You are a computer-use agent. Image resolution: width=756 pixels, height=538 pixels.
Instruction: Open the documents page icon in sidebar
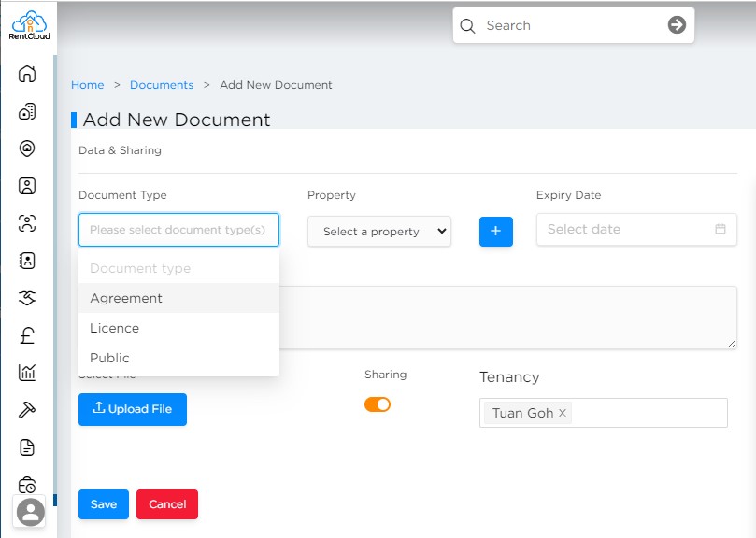click(28, 446)
